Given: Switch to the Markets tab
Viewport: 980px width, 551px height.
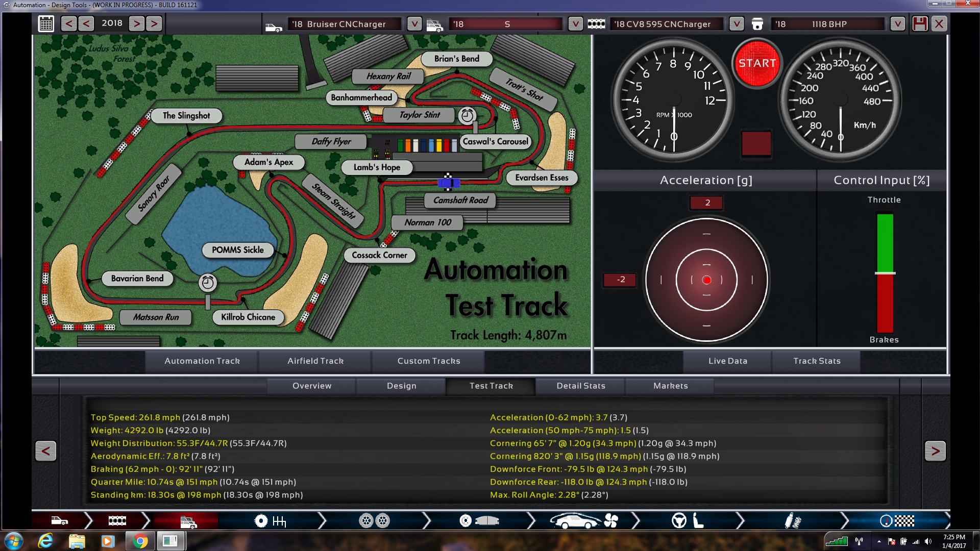Looking at the screenshot, I should 670,386.
